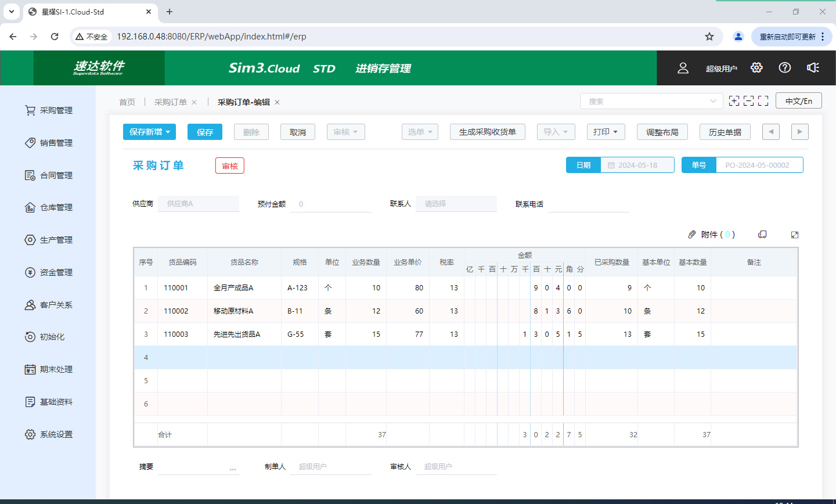Viewport: 836px width, 504px height.
Task: Click the announcement speaker icon
Action: point(813,68)
